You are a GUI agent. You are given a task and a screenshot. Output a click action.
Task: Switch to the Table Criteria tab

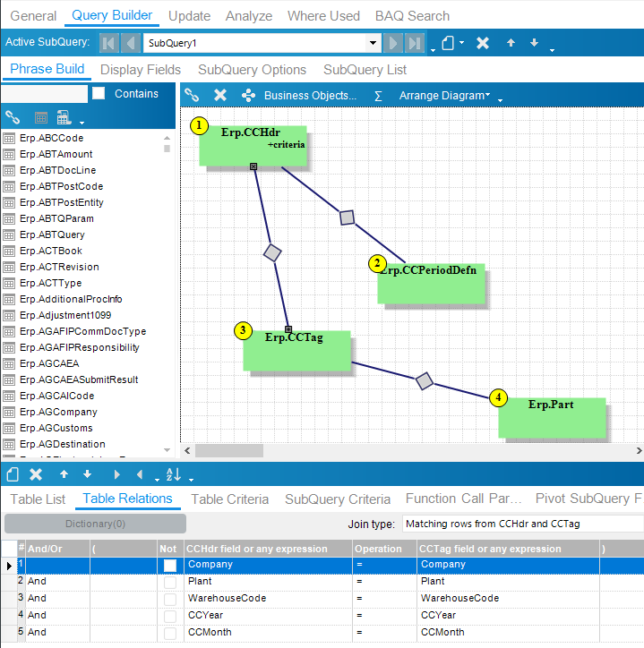pos(229,499)
